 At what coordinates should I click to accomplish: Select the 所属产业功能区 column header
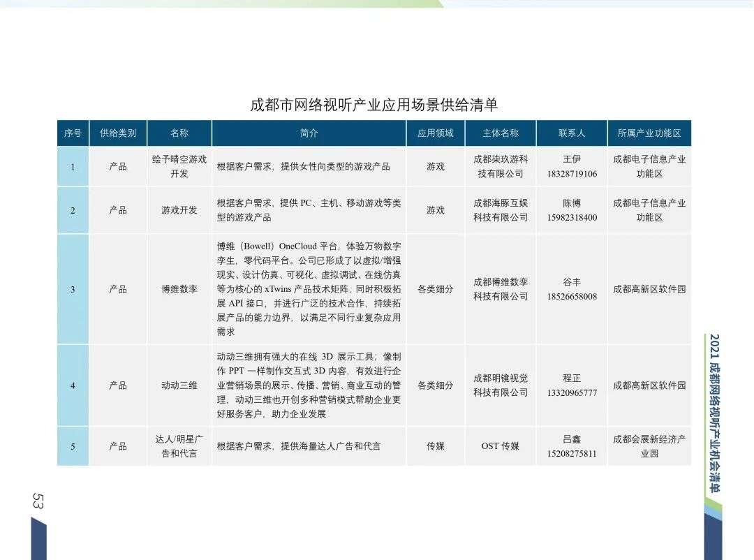point(649,133)
